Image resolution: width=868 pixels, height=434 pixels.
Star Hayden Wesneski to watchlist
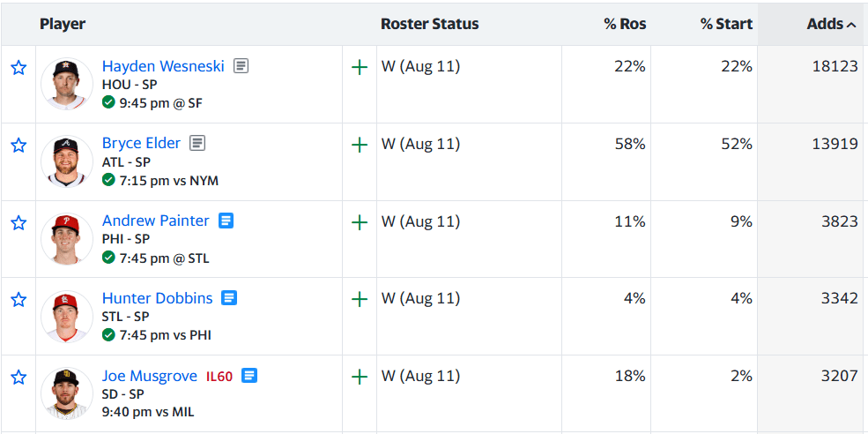click(x=19, y=68)
